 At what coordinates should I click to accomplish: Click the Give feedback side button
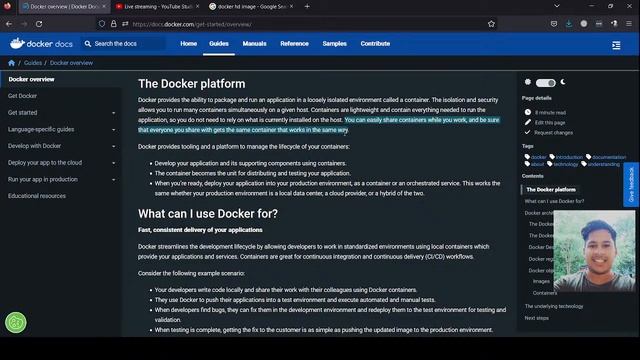point(631,184)
